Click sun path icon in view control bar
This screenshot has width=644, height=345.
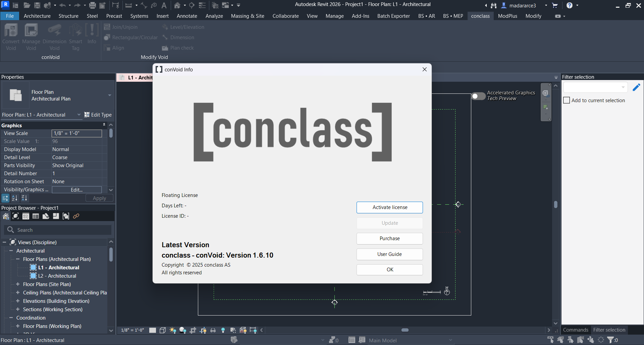pos(173,330)
